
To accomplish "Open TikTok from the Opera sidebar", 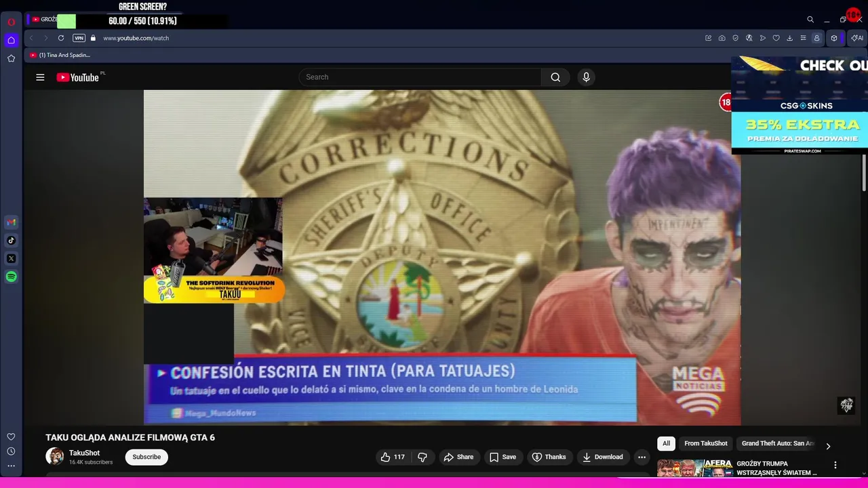I will 11,240.
